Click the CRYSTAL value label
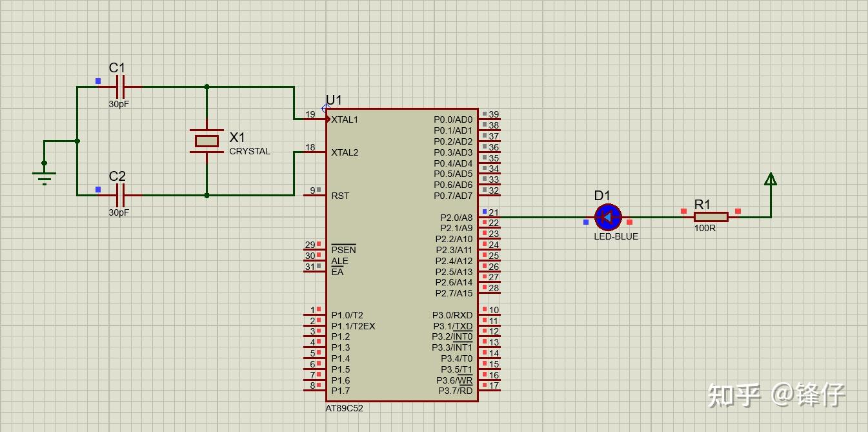 (x=250, y=151)
